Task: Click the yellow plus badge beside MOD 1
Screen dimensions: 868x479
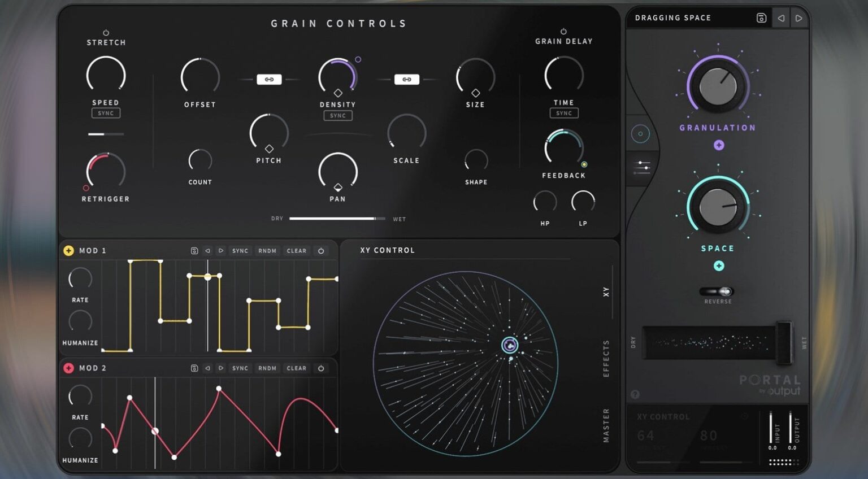Action: (68, 250)
